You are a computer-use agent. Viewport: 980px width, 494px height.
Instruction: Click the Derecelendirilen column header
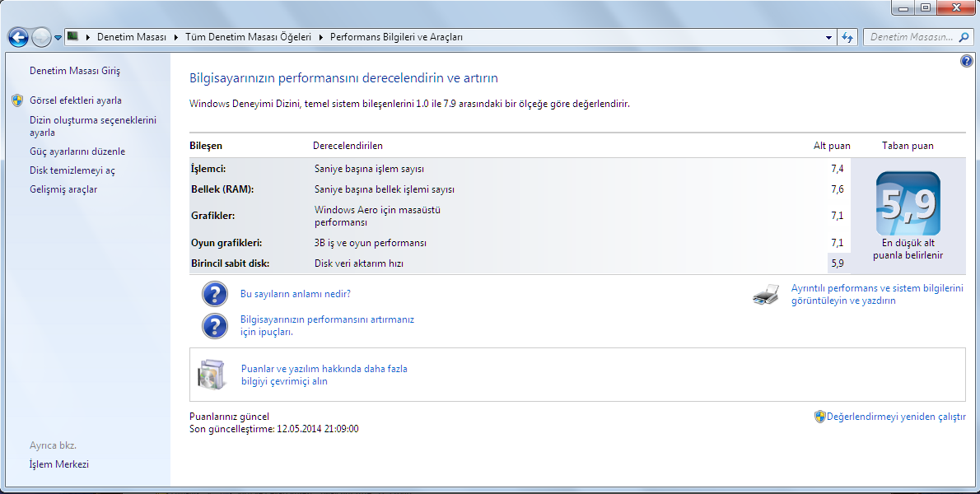tap(348, 146)
